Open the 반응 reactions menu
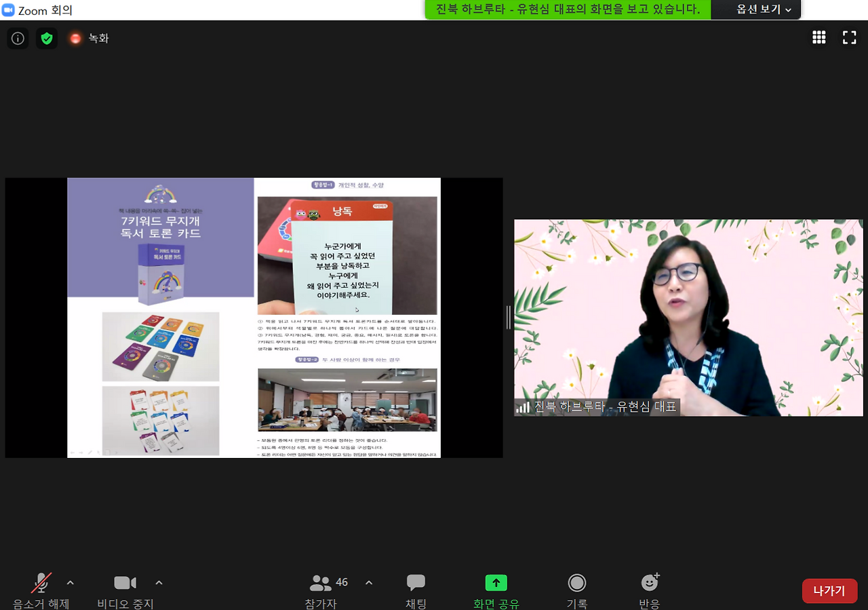Viewport: 868px width, 610px height. point(650,590)
